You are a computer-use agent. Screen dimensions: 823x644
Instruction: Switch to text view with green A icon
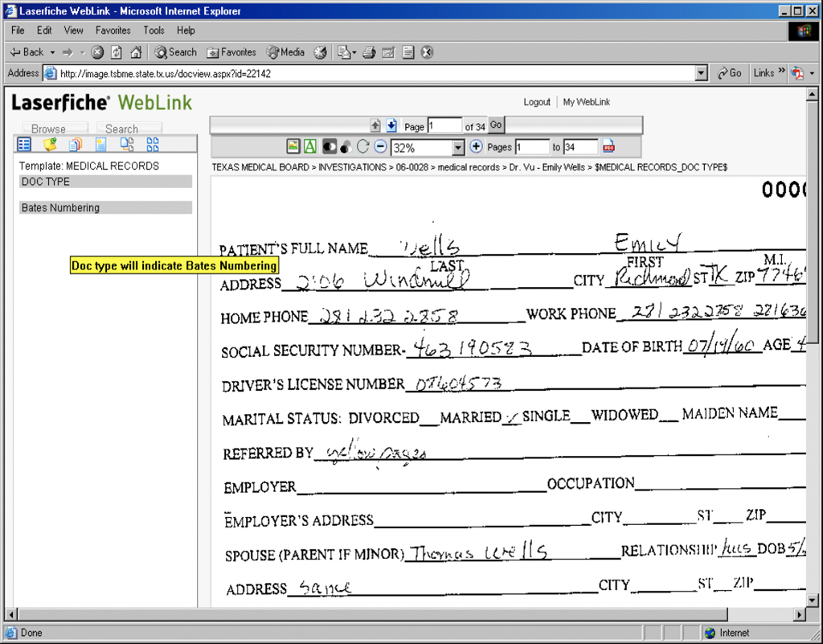[310, 147]
